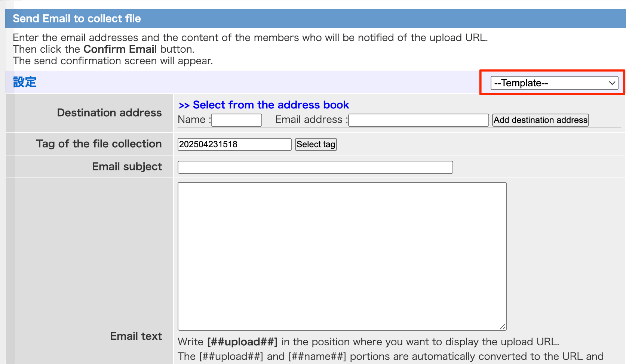The height and width of the screenshot is (364, 629).
Task: Click the Email address : label text
Action: [x=311, y=120]
